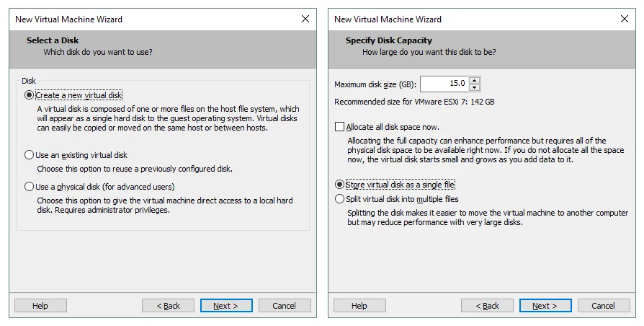This screenshot has width=644, height=326.
Task: Click the Maximum disk size input field
Action: coord(444,84)
